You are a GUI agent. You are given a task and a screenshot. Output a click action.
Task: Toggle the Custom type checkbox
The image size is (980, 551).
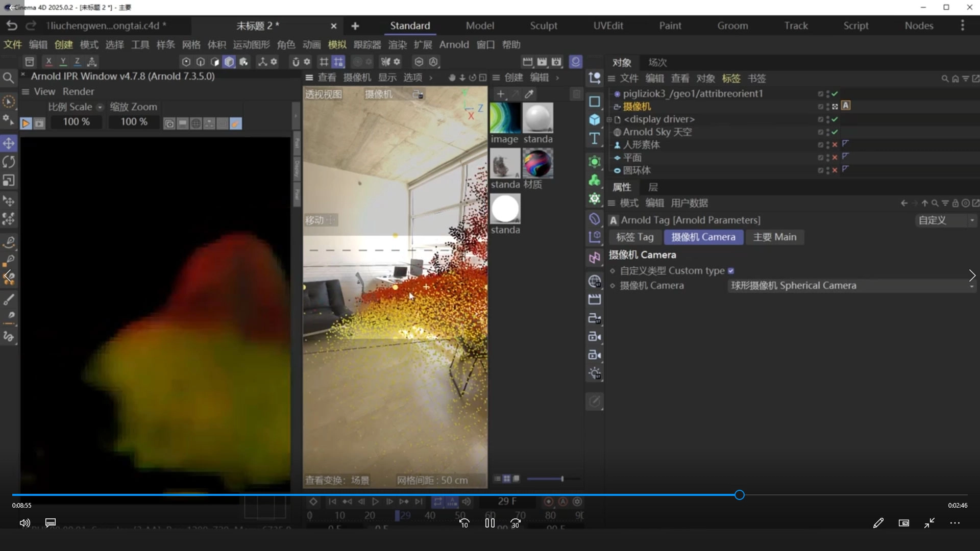(731, 271)
